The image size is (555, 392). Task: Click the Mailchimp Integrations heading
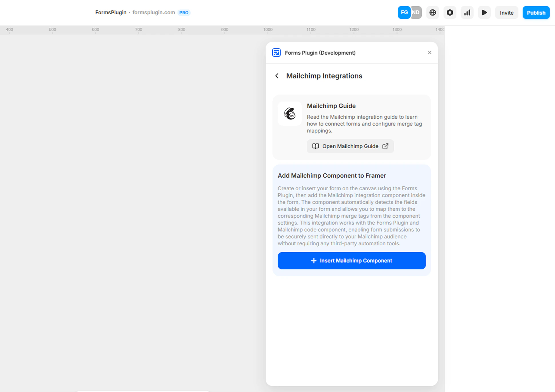click(x=324, y=76)
